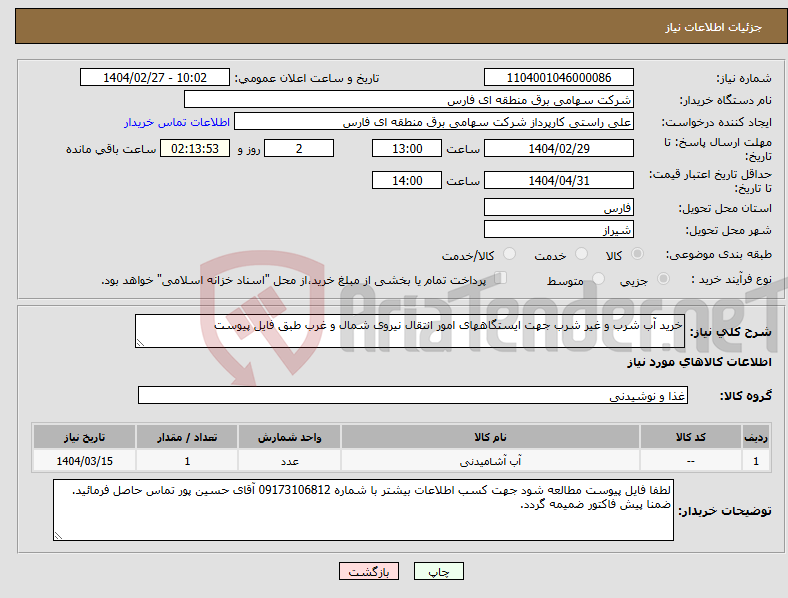The width and height of the screenshot is (788, 598).
Task: Select the متوسط purchase type radio
Action: pos(599,279)
